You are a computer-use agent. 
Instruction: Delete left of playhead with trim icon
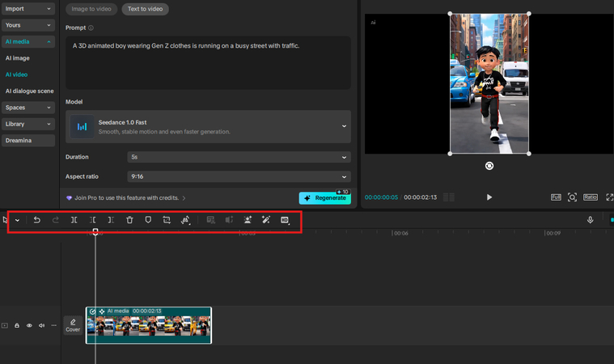(x=93, y=220)
